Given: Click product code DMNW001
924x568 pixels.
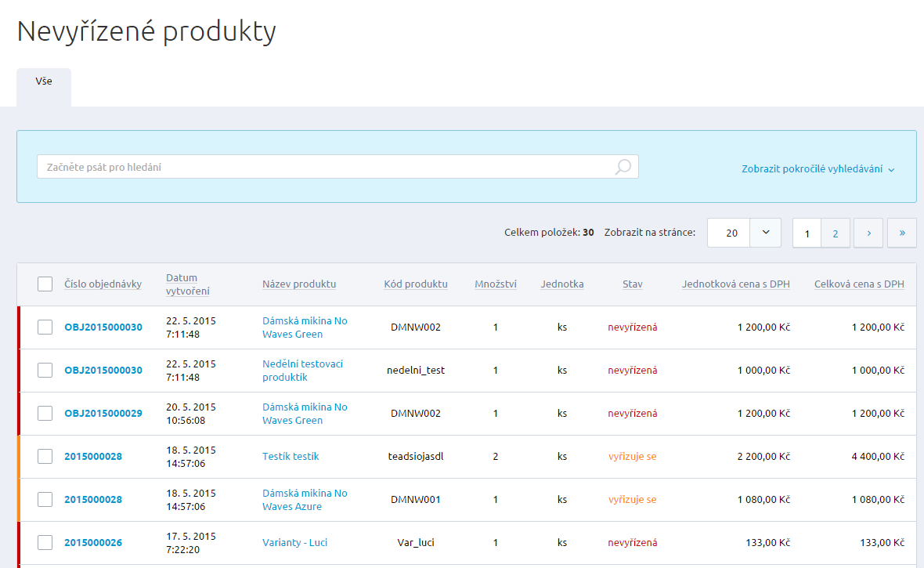Looking at the screenshot, I should coord(416,499).
